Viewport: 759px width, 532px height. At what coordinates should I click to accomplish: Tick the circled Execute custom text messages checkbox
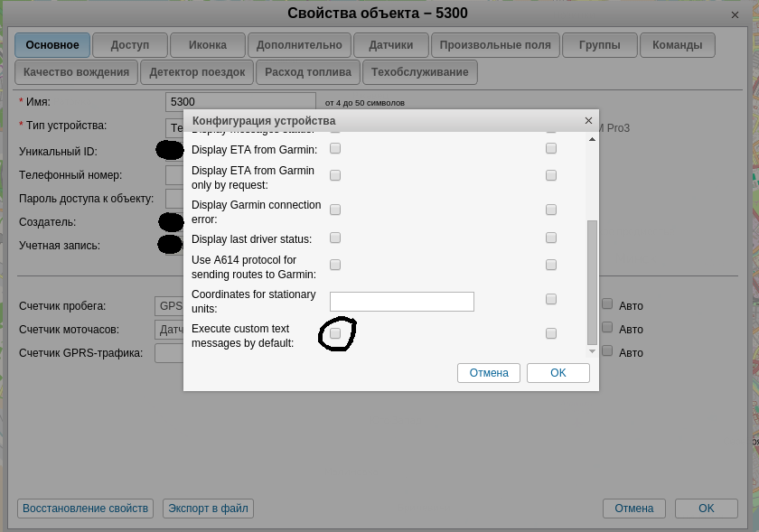coord(335,334)
